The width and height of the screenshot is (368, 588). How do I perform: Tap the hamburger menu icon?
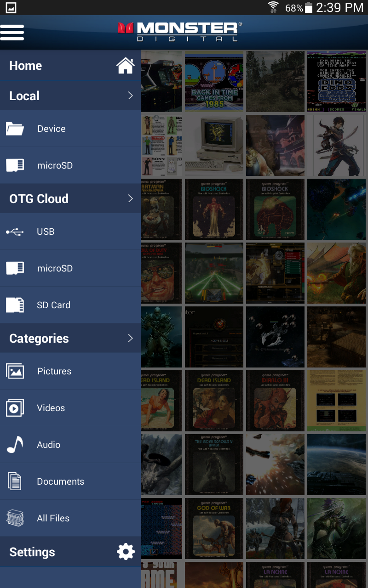coord(12,32)
